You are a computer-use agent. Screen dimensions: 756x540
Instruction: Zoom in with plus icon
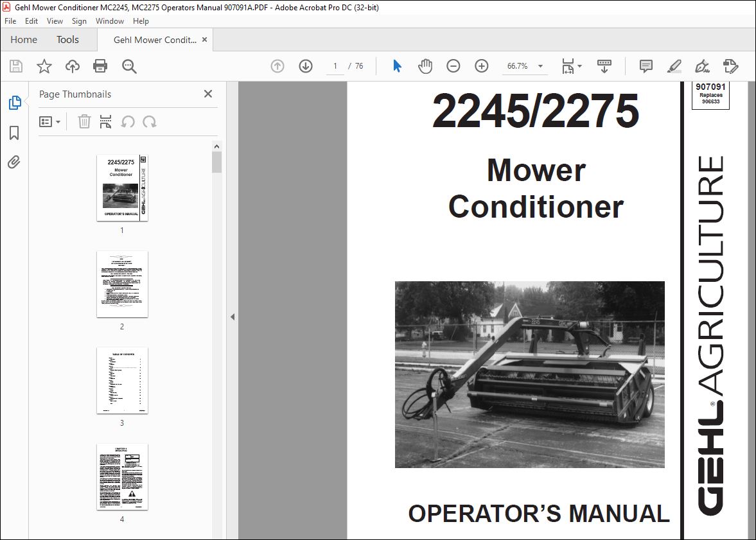(482, 66)
